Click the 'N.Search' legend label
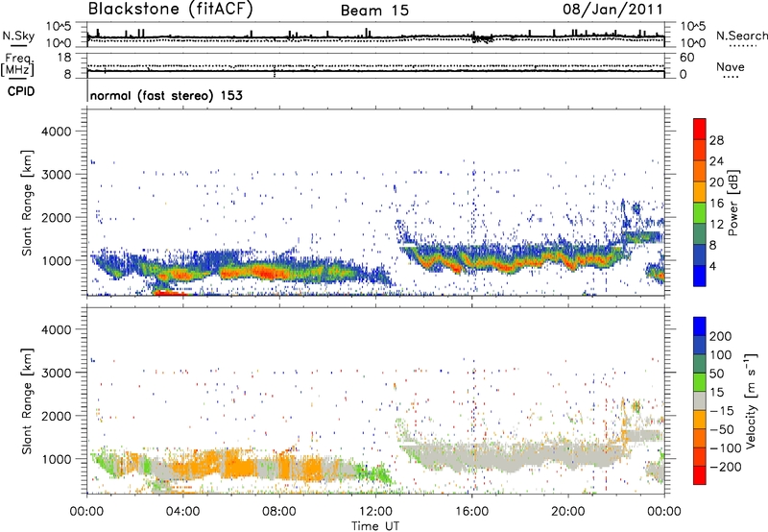 tap(741, 36)
